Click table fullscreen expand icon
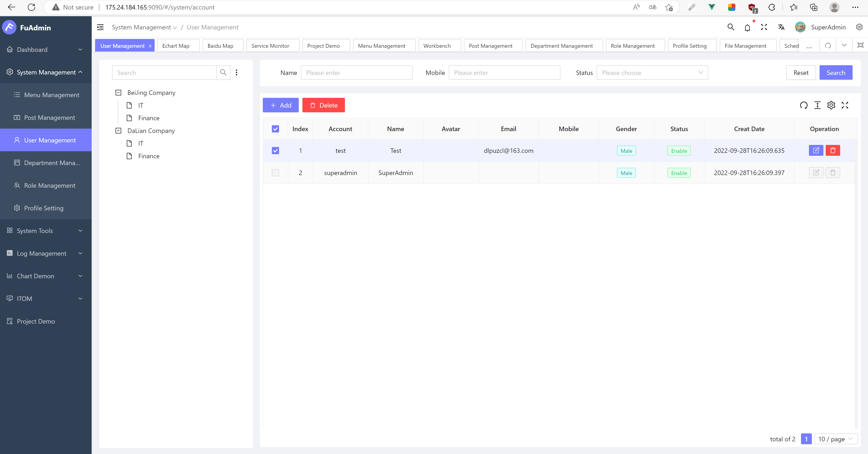This screenshot has width=868, height=454. coord(845,106)
